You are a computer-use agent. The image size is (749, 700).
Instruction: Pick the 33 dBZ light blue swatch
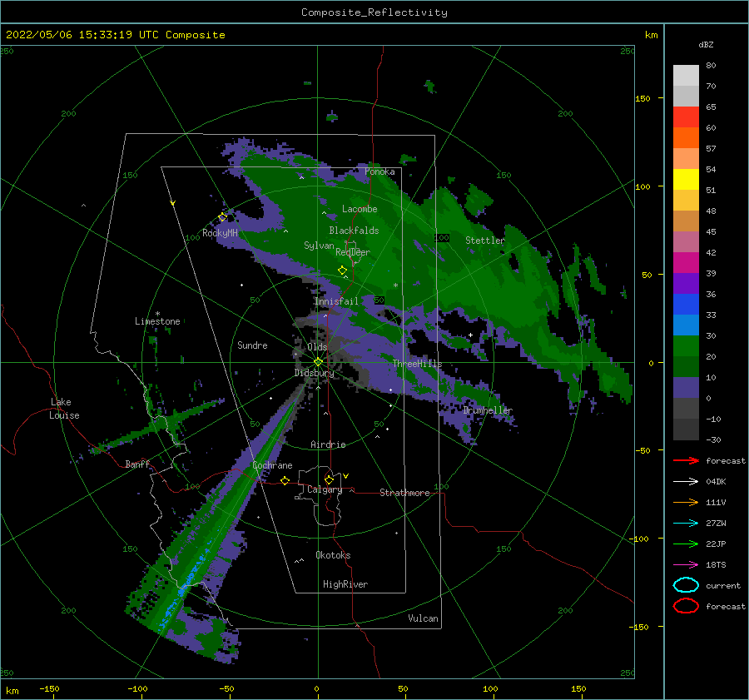tap(686, 325)
